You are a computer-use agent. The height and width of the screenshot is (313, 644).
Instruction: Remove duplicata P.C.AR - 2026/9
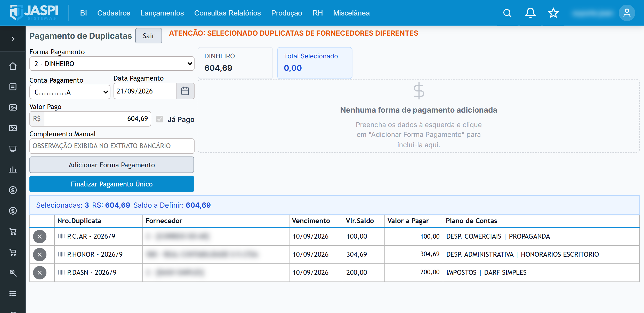[x=40, y=237]
